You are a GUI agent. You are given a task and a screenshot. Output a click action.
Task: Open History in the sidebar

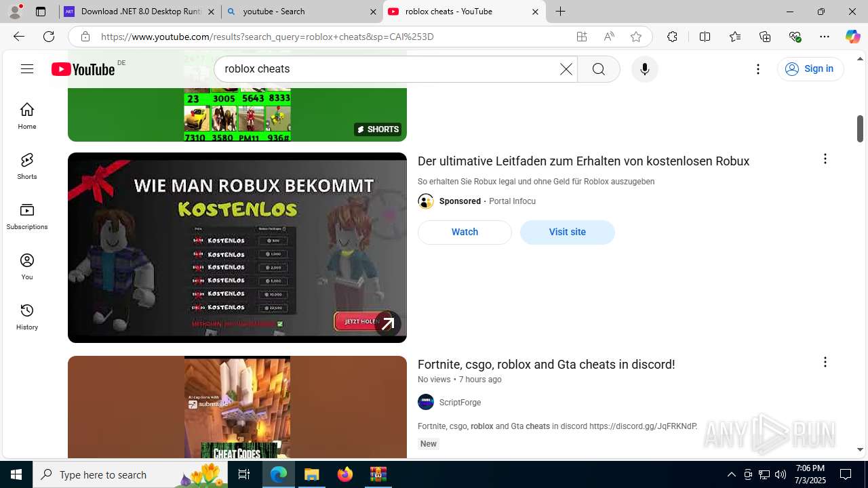tap(27, 317)
